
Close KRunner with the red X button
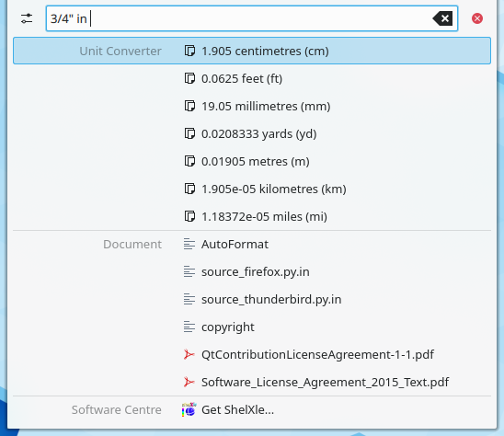[x=477, y=18]
